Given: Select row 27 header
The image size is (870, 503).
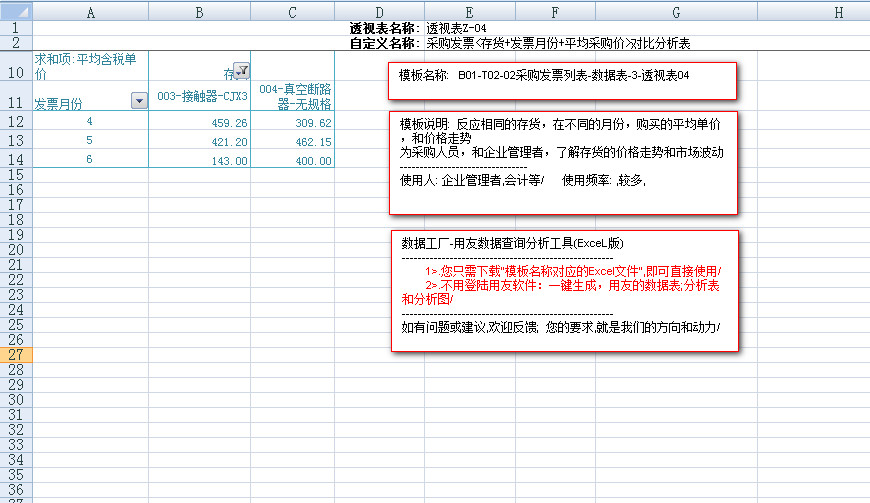Looking at the screenshot, I should coord(16,355).
